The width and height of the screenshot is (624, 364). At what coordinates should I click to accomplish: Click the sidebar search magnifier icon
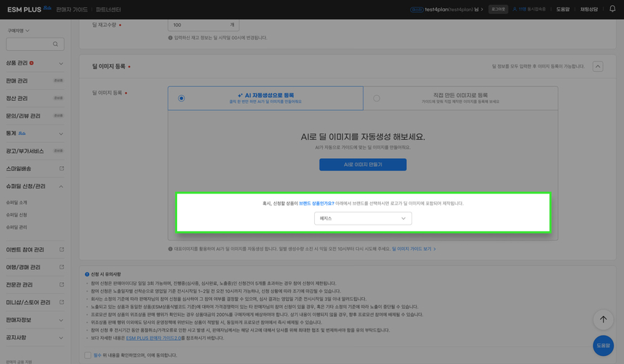pos(55,44)
